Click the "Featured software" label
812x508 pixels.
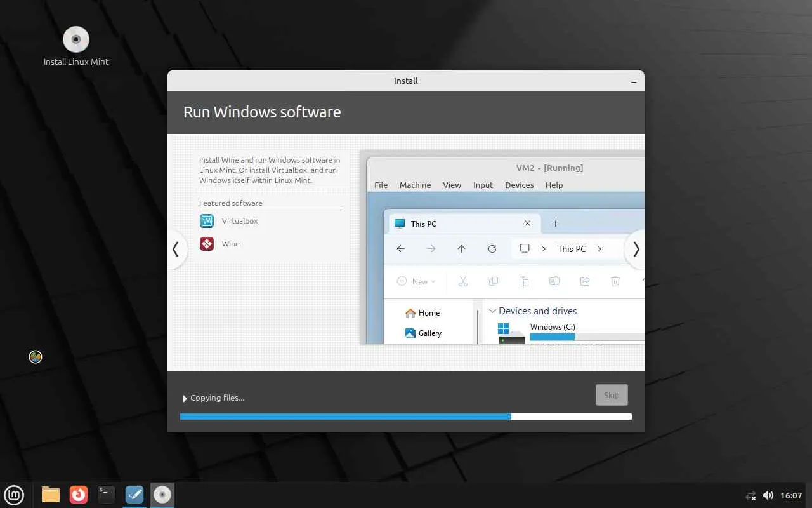(231, 203)
